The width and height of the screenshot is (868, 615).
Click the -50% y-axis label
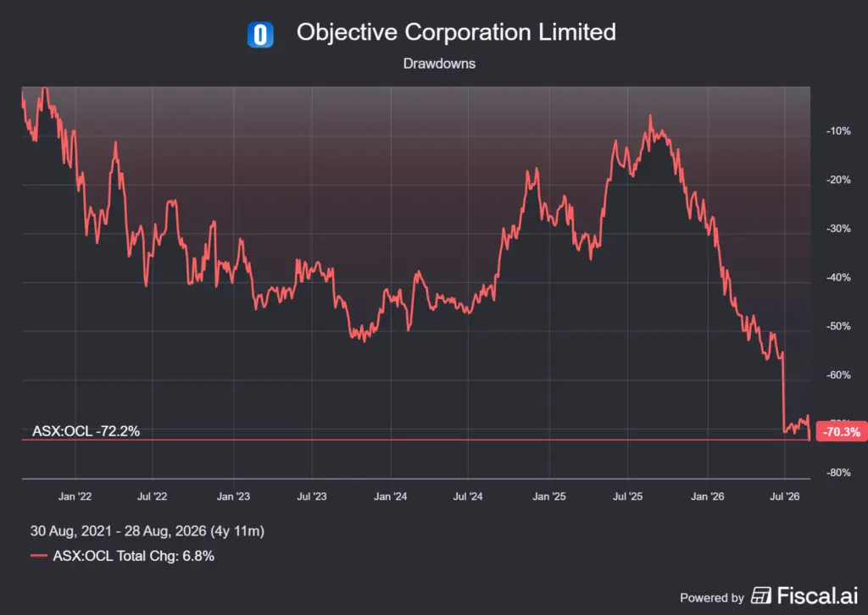click(x=838, y=326)
